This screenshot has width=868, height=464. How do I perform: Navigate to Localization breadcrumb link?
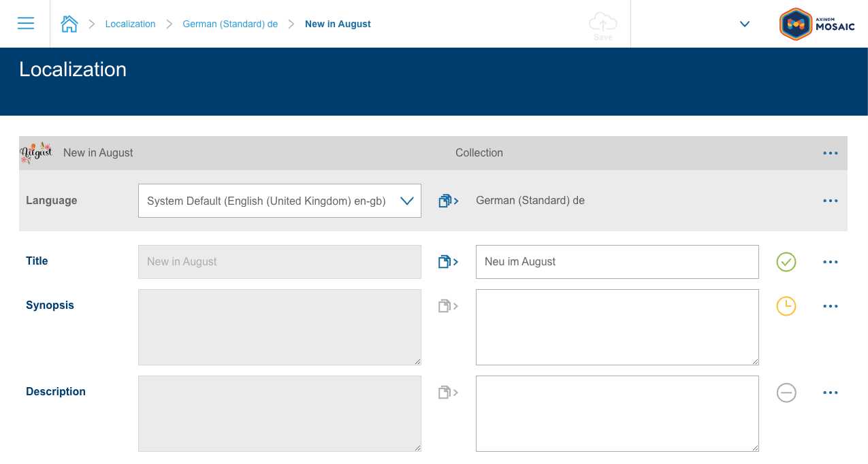point(130,24)
